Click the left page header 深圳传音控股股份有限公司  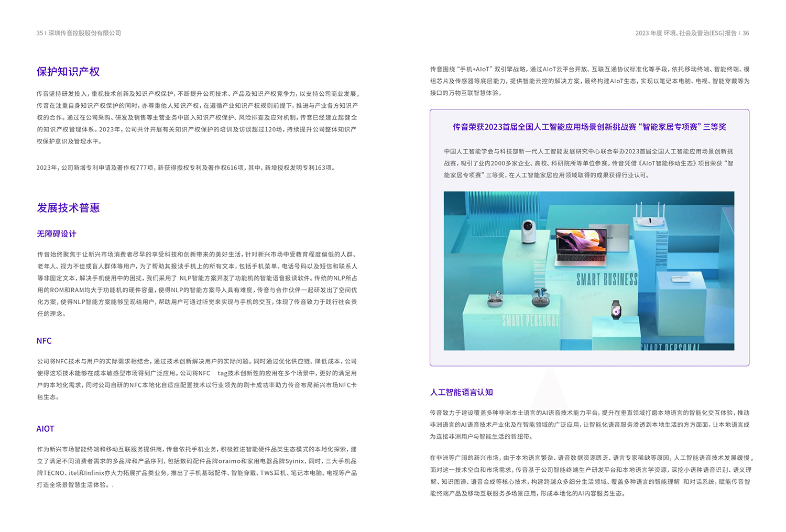pos(79,33)
